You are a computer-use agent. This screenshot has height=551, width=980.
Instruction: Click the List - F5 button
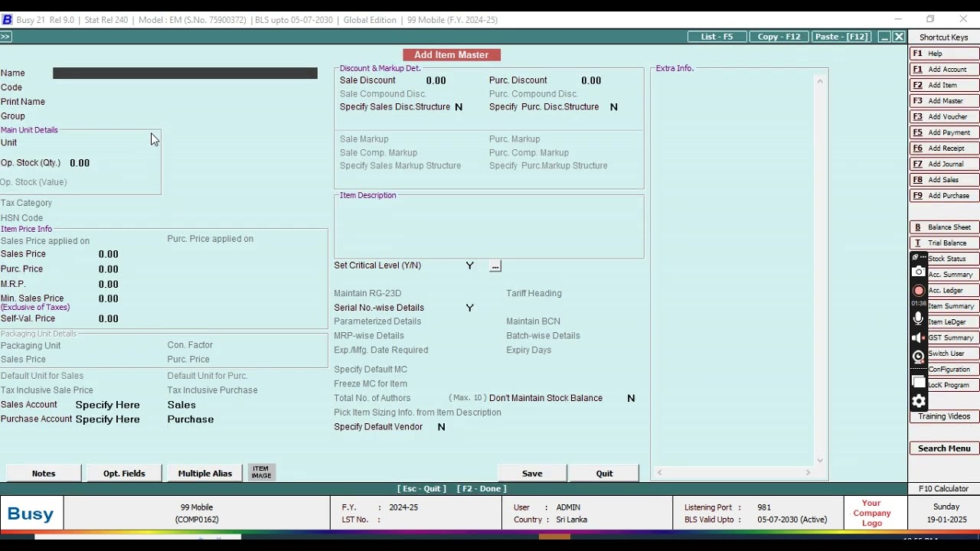[717, 37]
